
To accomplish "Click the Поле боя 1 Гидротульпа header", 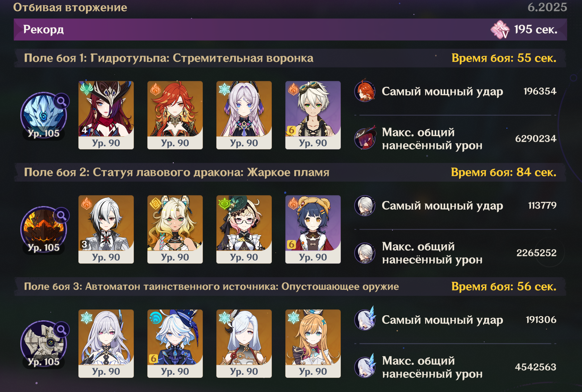I will (x=290, y=58).
